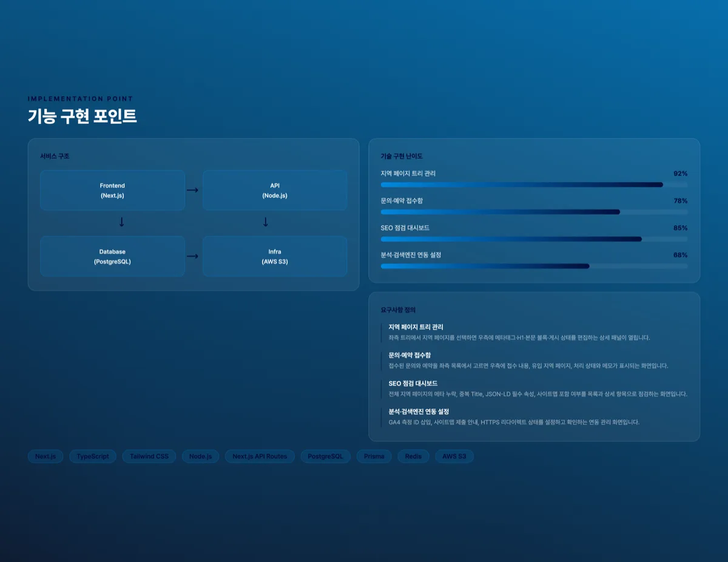This screenshot has height=562, width=728.
Task: Click the Database (PostgreSQL) box
Action: tap(112, 256)
